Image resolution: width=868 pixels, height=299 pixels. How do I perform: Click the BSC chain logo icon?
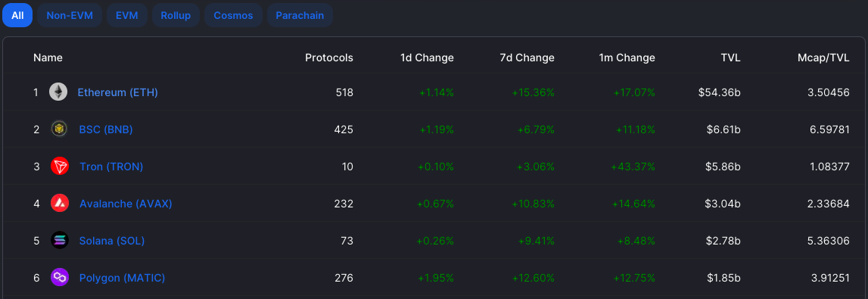coord(59,129)
